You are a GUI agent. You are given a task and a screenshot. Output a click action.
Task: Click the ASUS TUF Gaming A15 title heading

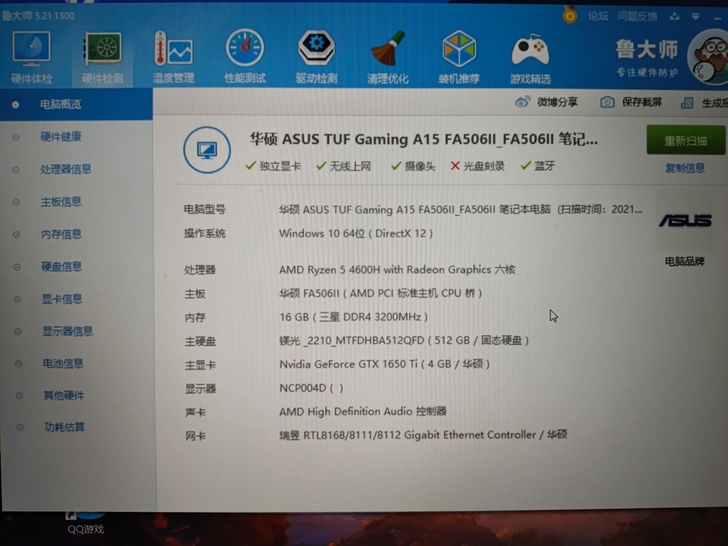pos(424,139)
